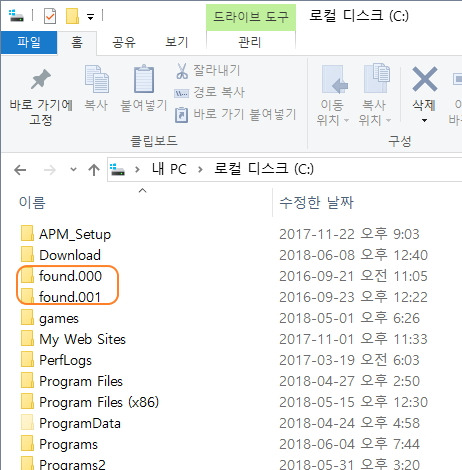
Task: Switch to the 보기 ribbon tab
Action: 177,42
